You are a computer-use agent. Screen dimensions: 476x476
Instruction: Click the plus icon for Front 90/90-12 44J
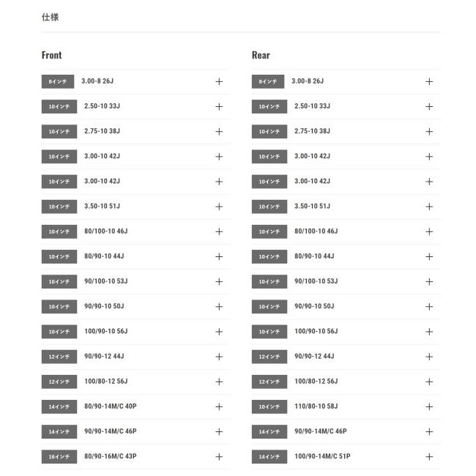pos(219,357)
